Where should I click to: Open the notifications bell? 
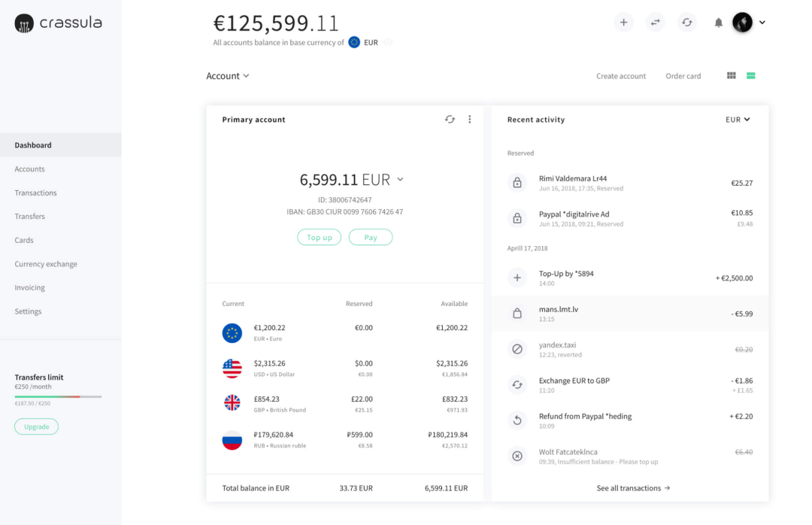click(x=719, y=23)
